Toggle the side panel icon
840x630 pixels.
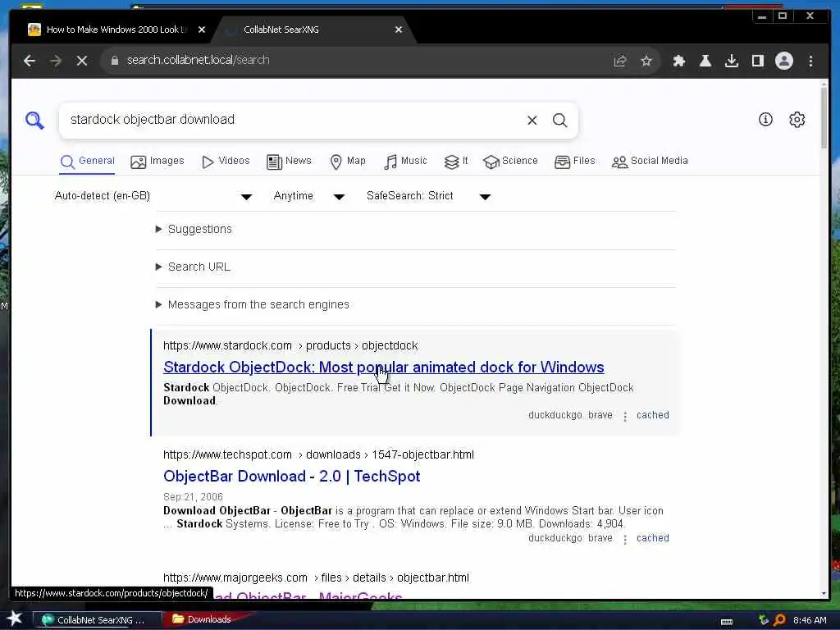click(757, 61)
